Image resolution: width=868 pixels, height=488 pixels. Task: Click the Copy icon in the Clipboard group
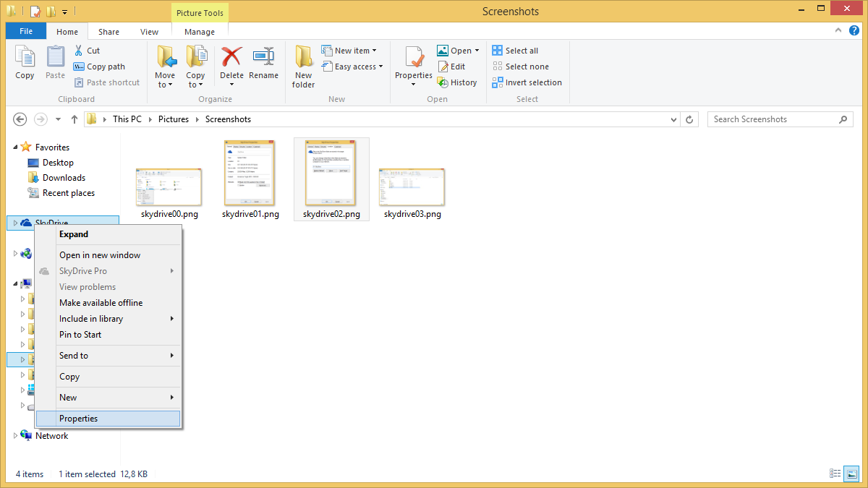[25, 56]
